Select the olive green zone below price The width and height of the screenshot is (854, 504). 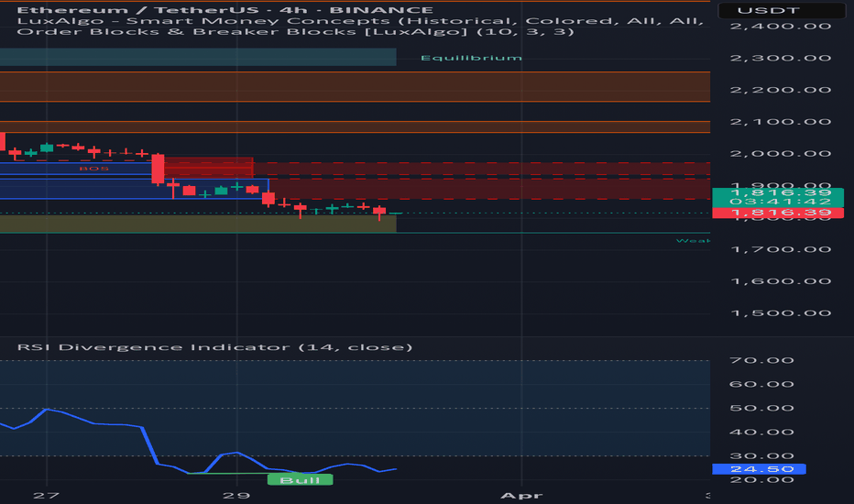[x=198, y=224]
